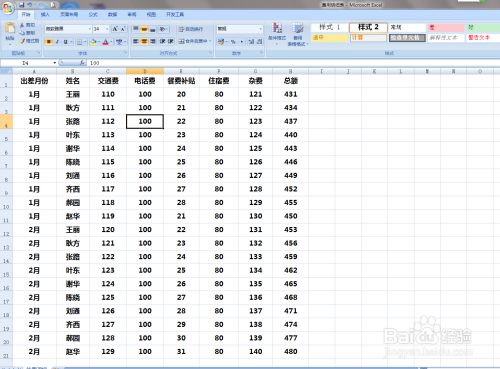
Task: Expand Merge and Center (合并后居中) options
Action: coord(210,41)
